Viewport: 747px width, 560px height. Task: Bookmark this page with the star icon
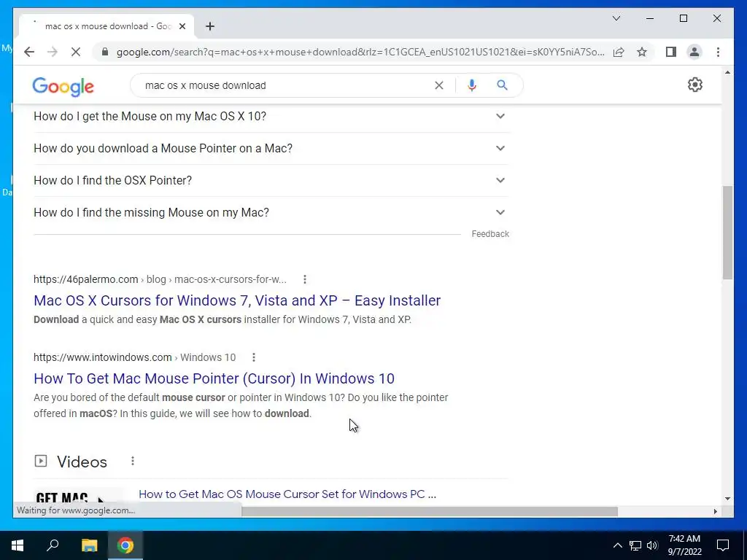point(642,52)
